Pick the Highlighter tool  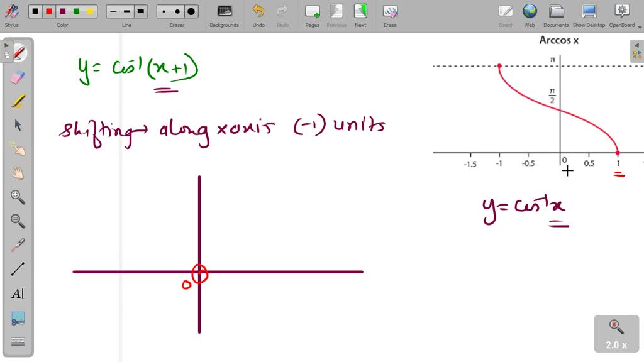pyautogui.click(x=18, y=101)
